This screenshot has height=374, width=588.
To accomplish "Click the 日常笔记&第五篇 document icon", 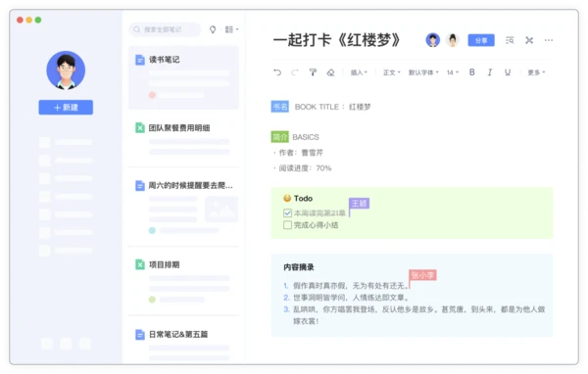I will [x=140, y=334].
